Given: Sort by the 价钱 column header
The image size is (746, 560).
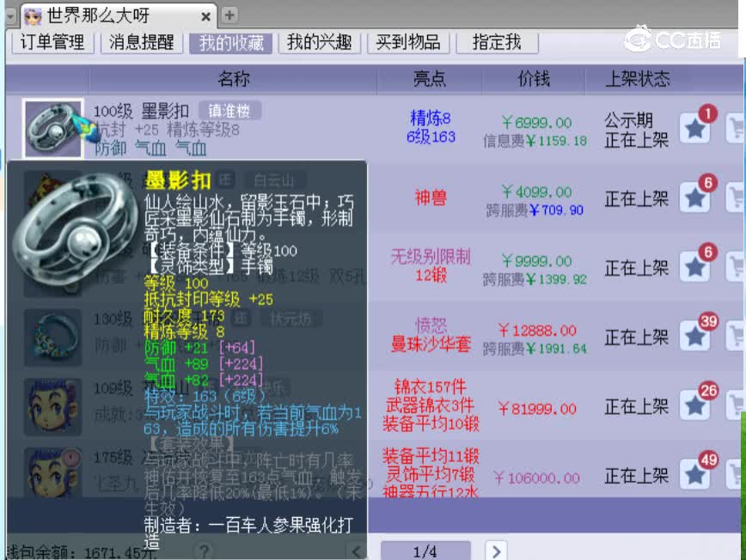Looking at the screenshot, I should [x=534, y=79].
